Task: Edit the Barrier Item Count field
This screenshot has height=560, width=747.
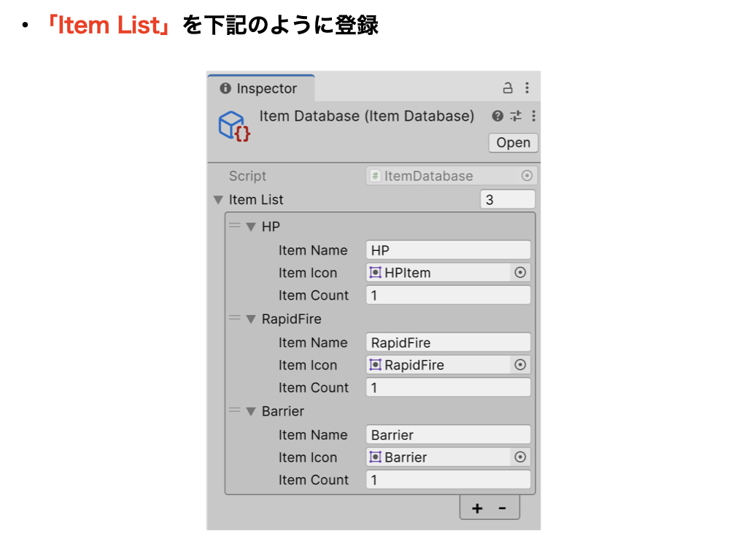Action: click(449, 480)
